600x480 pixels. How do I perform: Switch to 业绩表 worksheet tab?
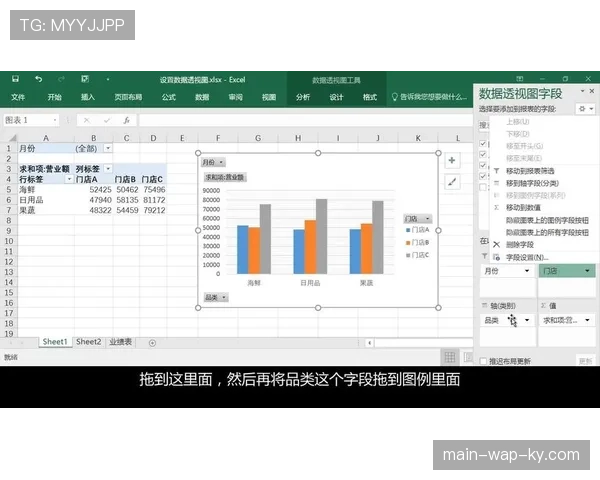pyautogui.click(x=121, y=342)
